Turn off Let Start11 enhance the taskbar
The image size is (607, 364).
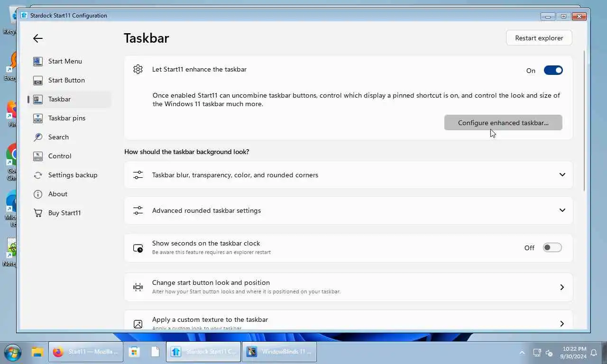click(x=553, y=70)
